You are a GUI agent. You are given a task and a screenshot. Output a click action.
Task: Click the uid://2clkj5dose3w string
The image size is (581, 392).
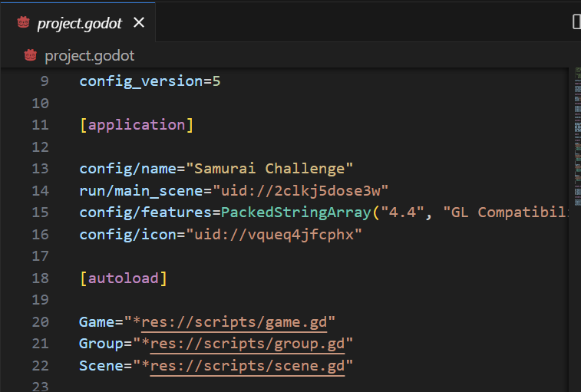[301, 191]
